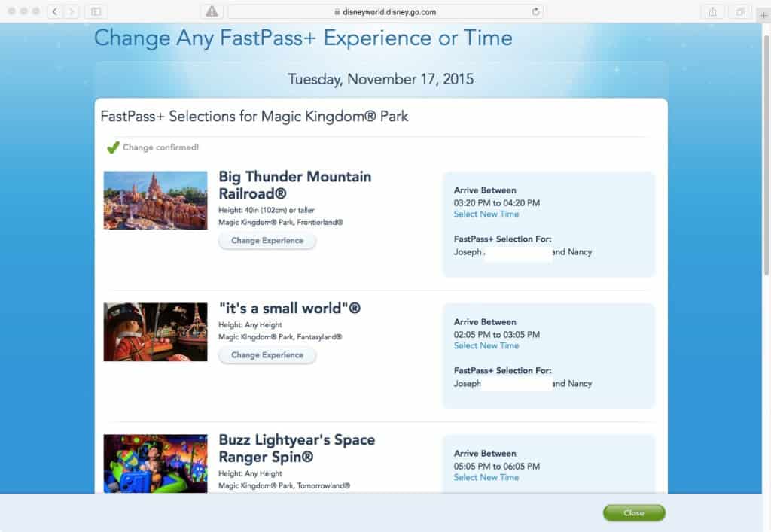Click the it's a small world thumbnail
The height and width of the screenshot is (532, 771).
tap(155, 332)
